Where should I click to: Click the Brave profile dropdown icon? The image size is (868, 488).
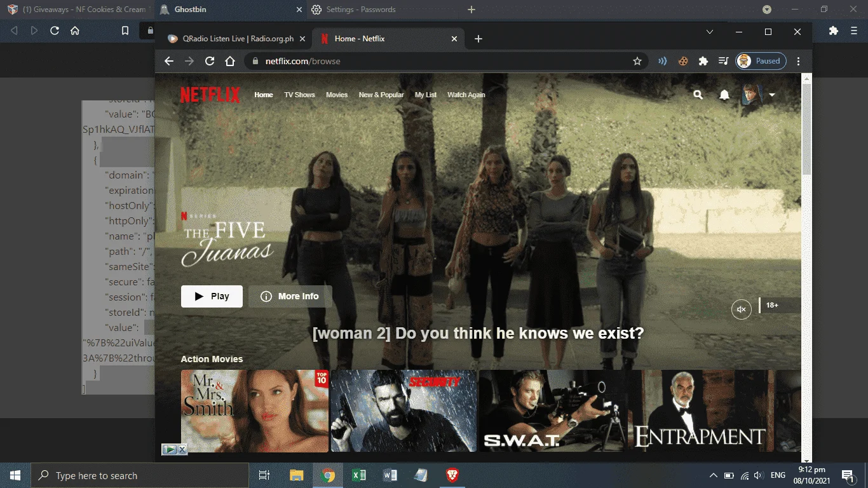tap(767, 10)
